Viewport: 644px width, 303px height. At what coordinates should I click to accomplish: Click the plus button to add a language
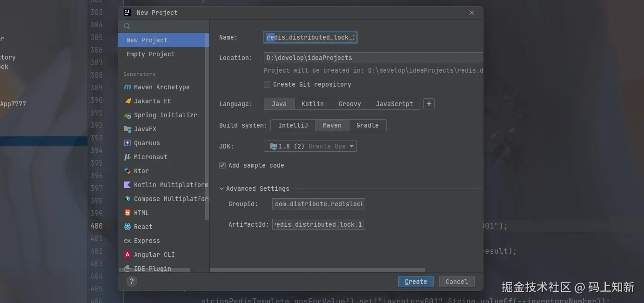tap(429, 104)
